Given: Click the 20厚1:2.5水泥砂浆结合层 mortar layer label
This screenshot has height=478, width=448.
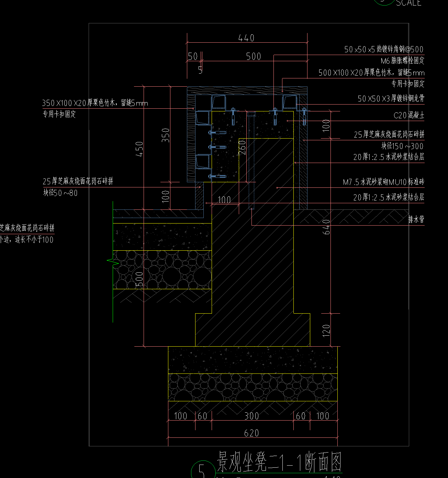Looking at the screenshot, I should click(389, 157).
